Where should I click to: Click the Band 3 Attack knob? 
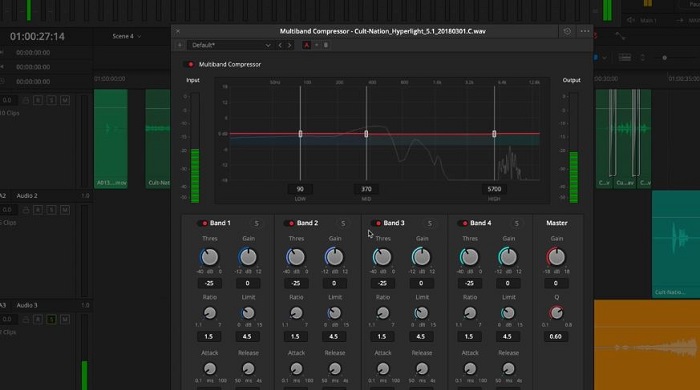[x=383, y=369]
